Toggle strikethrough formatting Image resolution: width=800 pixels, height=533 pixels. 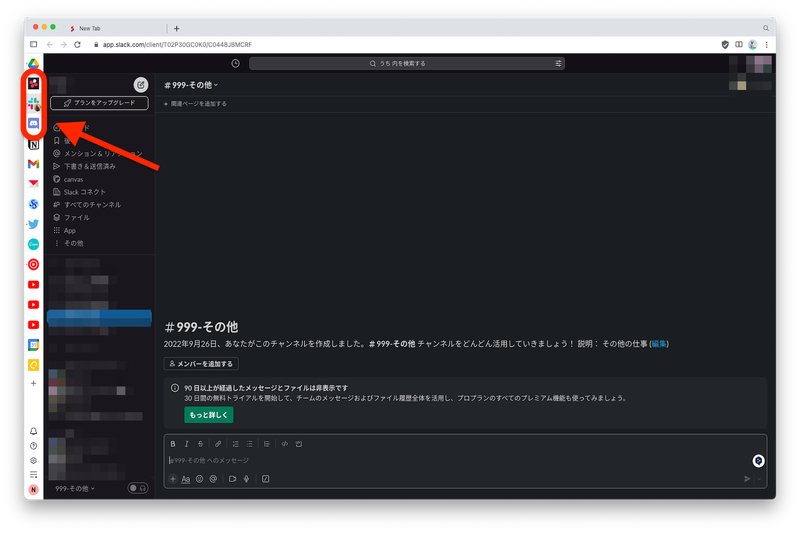click(201, 444)
